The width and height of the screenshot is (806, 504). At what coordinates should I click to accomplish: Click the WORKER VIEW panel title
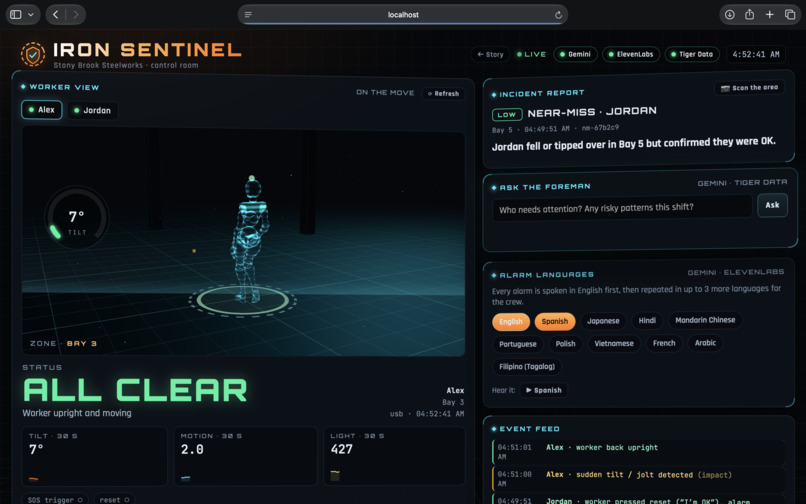click(x=64, y=87)
